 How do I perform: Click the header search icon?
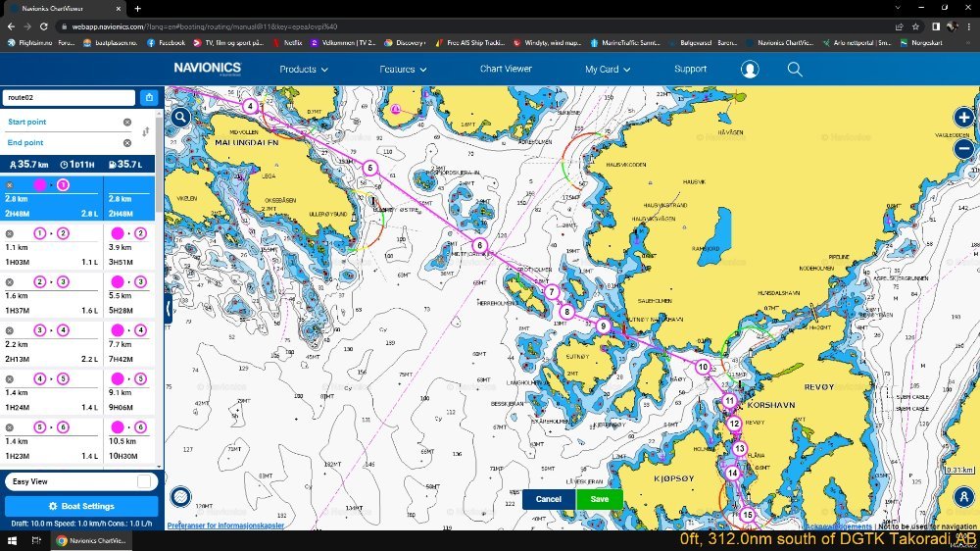(x=795, y=70)
